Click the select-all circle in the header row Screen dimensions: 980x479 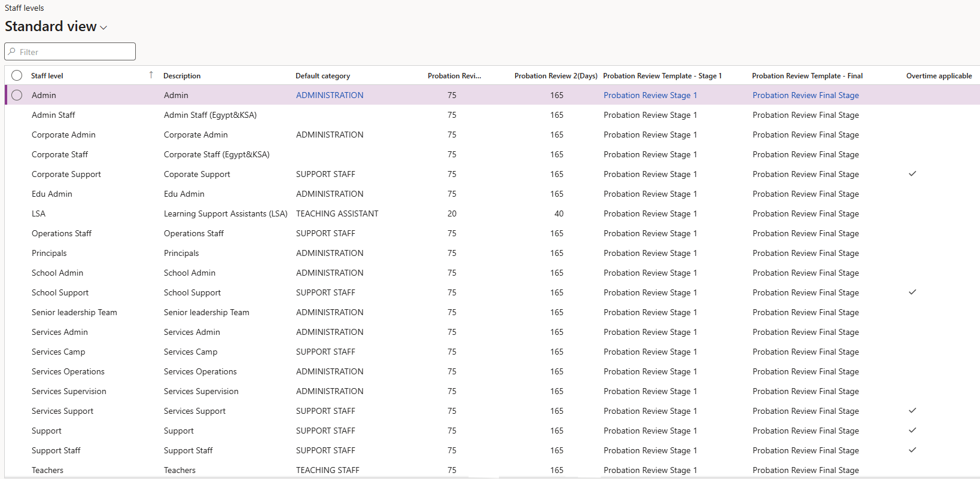17,75
